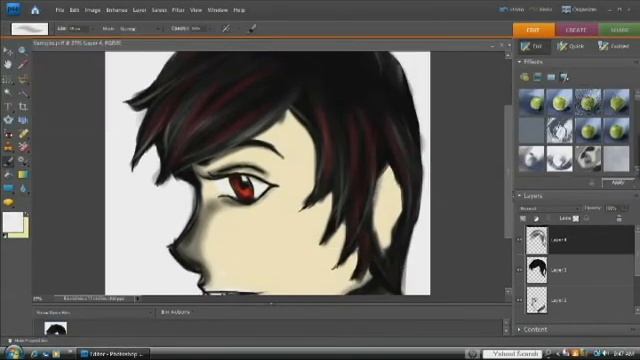Click the default colors reset icon
Screen dimensions: 640x360
[x=4, y=236]
